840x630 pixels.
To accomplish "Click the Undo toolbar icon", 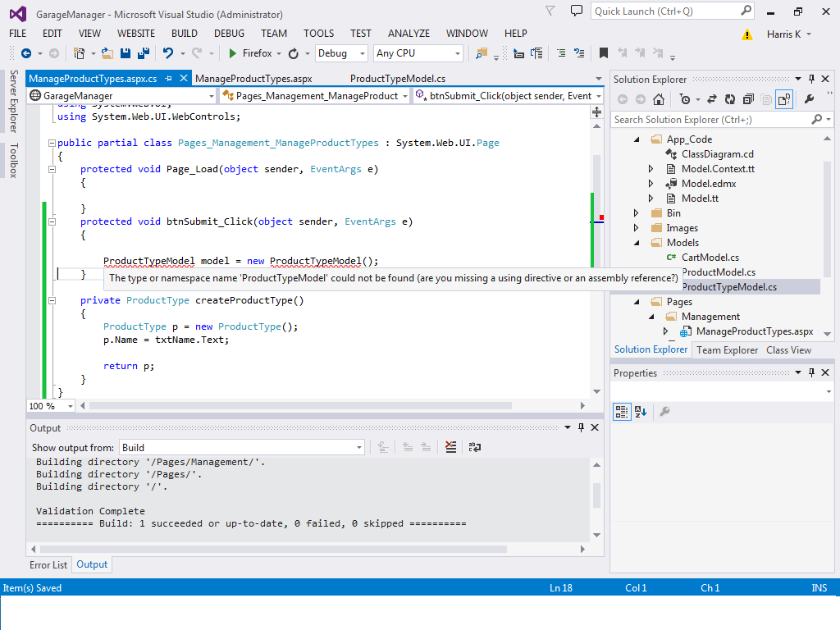I will [x=168, y=53].
